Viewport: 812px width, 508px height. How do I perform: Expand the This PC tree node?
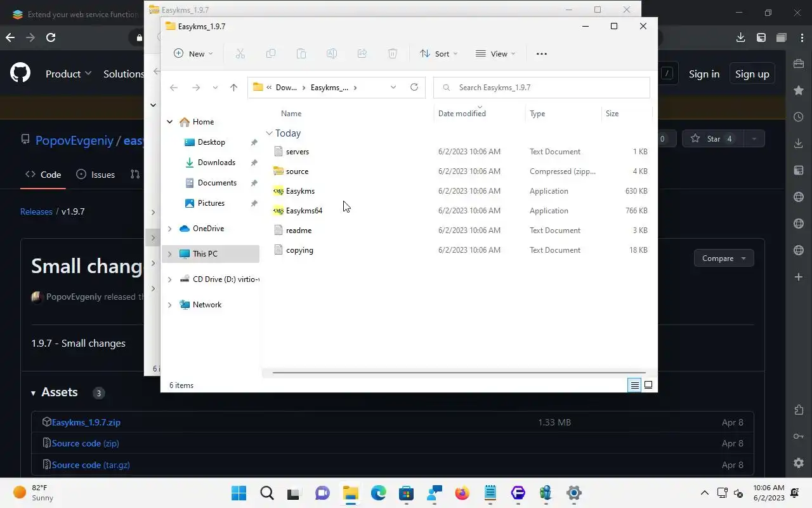tap(169, 254)
